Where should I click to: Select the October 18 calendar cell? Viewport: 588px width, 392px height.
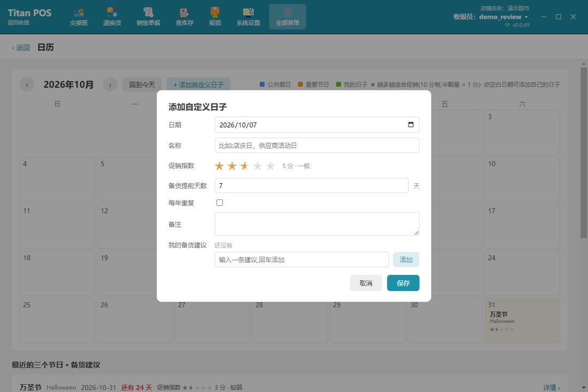(x=57, y=273)
